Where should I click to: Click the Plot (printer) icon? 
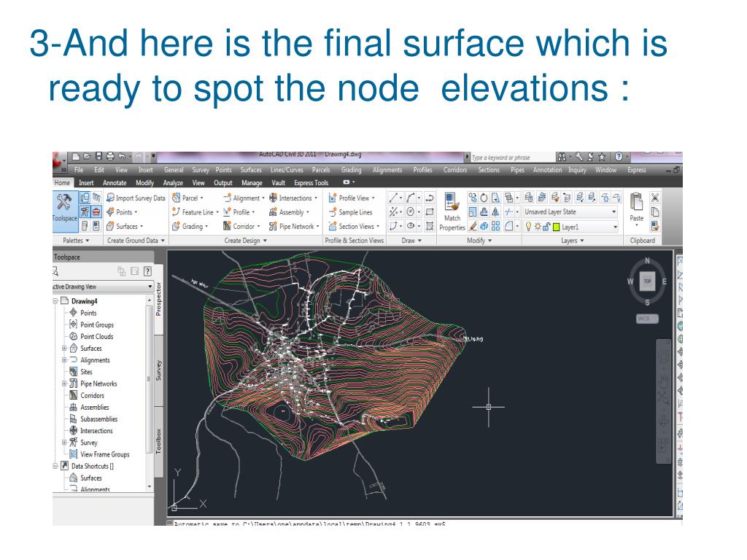tap(110, 156)
